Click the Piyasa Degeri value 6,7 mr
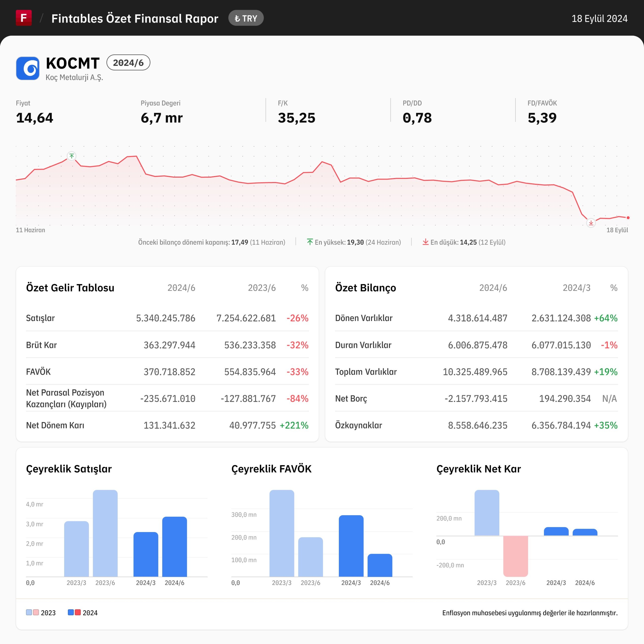 [x=162, y=118]
